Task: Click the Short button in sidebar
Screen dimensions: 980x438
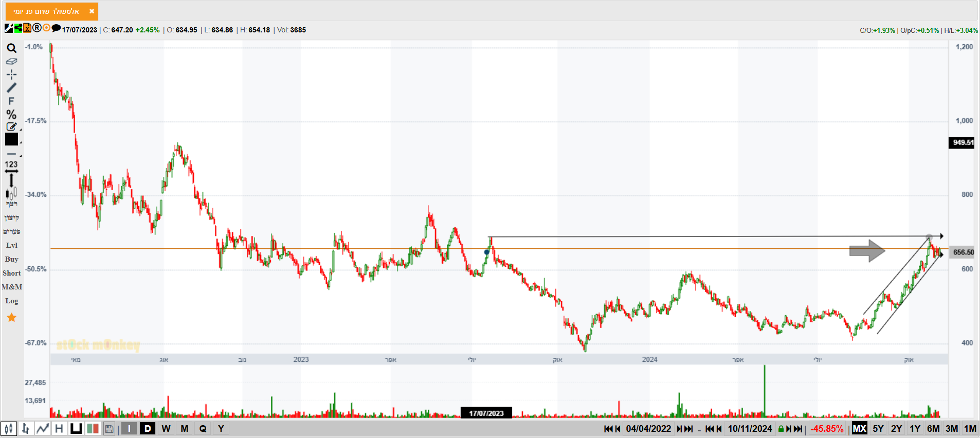Action: click(12, 273)
